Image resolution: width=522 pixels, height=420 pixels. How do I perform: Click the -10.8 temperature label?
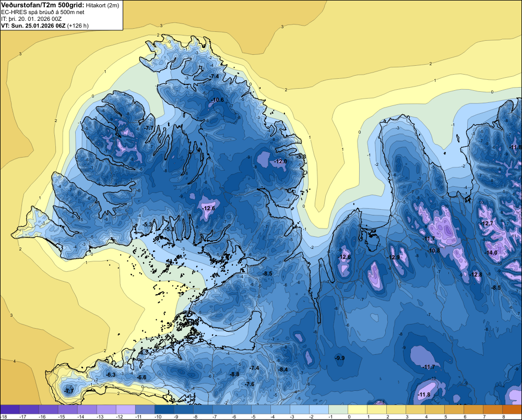[434, 250]
